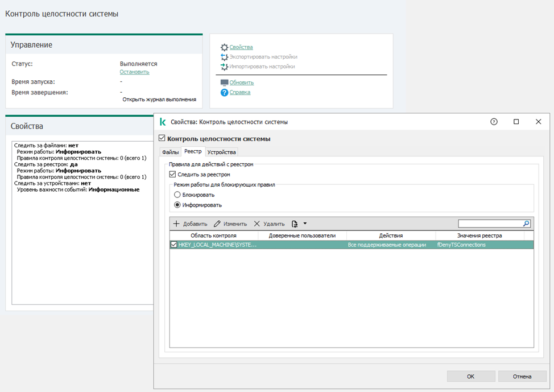
Task: Click the Остановить link under status
Action: (134, 72)
